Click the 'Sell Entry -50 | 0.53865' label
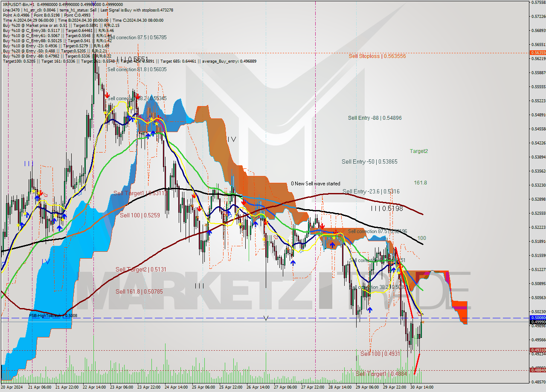Viewport: 546px width, 392px height. pyautogui.click(x=369, y=162)
